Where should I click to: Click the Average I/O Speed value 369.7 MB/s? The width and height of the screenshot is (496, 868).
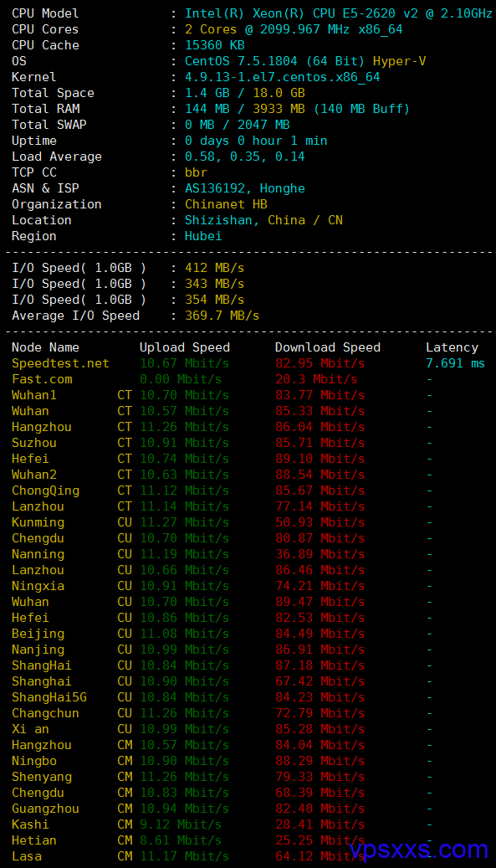coord(222,316)
